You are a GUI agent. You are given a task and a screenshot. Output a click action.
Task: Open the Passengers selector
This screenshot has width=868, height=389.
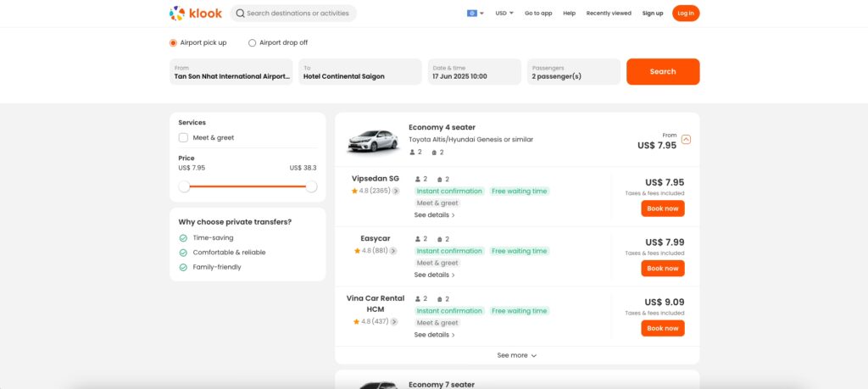click(573, 72)
